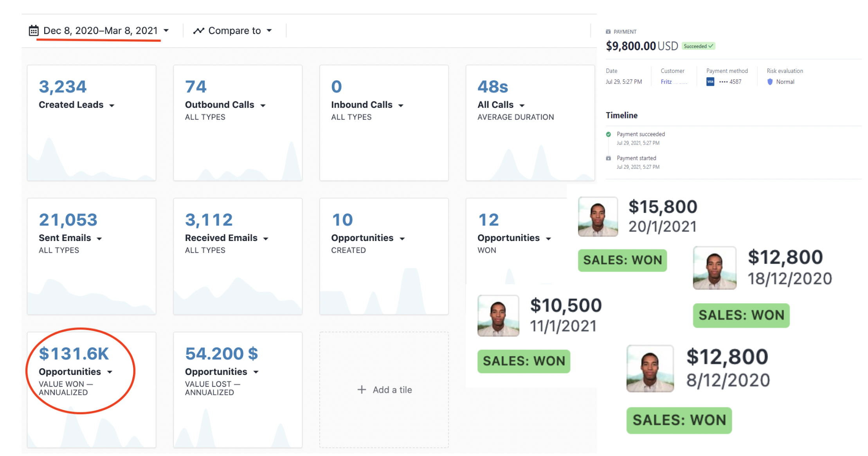The image size is (868, 456).
Task: Expand the Compare to dropdown
Action: 269,31
